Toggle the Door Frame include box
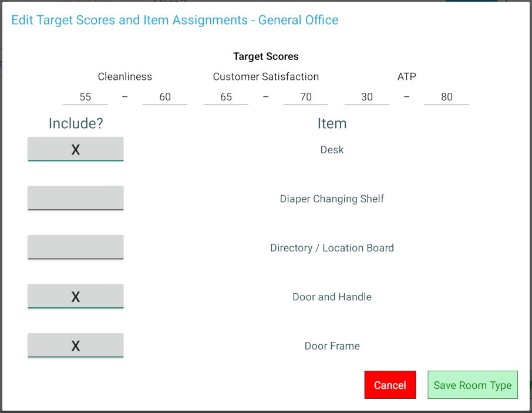 (76, 345)
